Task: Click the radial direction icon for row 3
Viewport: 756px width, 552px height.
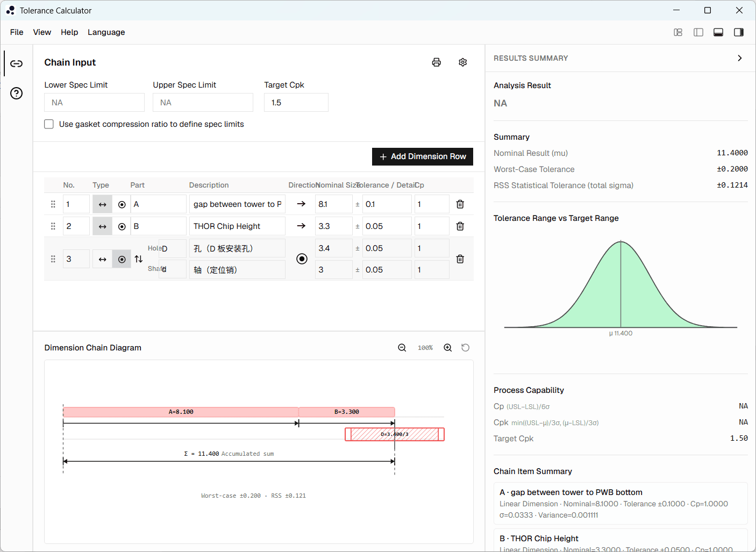Action: pos(302,259)
